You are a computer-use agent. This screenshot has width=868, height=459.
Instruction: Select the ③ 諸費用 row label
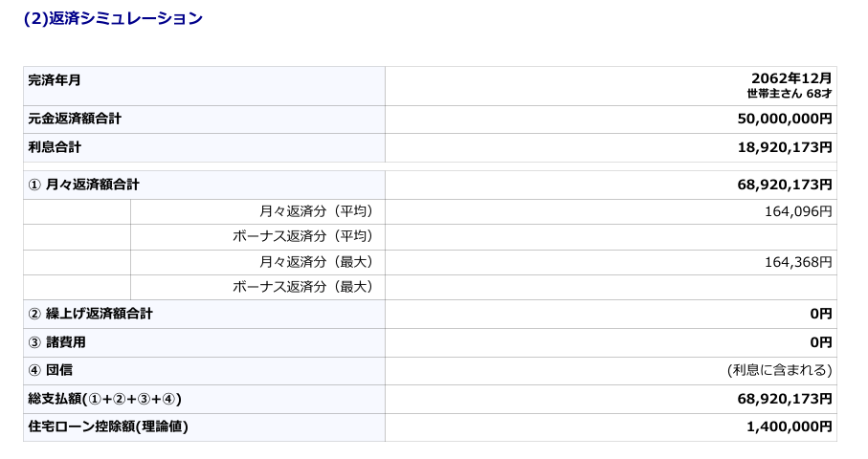click(56, 342)
